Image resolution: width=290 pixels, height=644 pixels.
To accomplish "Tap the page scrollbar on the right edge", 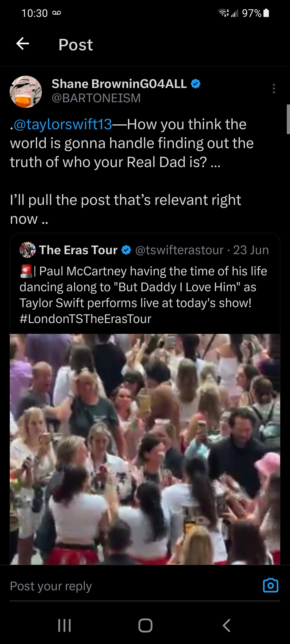I will pos(288,119).
